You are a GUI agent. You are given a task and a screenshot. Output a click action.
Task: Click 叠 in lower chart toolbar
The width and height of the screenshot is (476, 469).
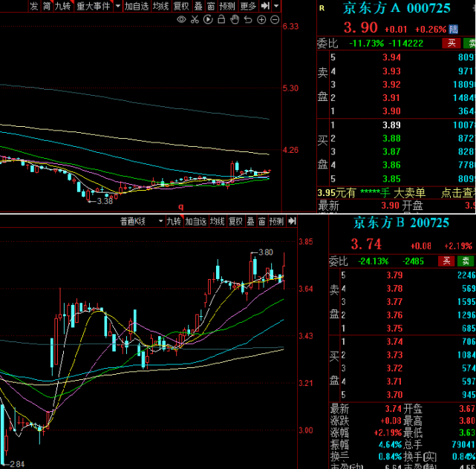(x=250, y=221)
